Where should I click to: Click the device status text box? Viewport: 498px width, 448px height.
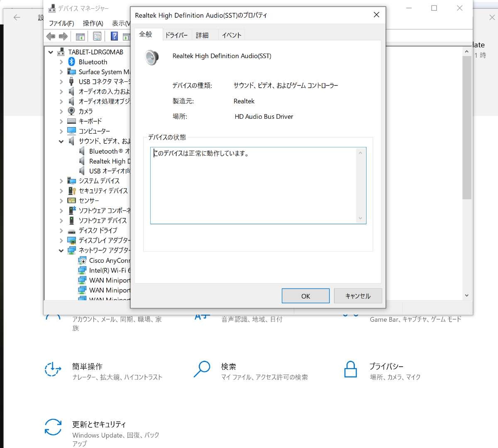(254, 185)
